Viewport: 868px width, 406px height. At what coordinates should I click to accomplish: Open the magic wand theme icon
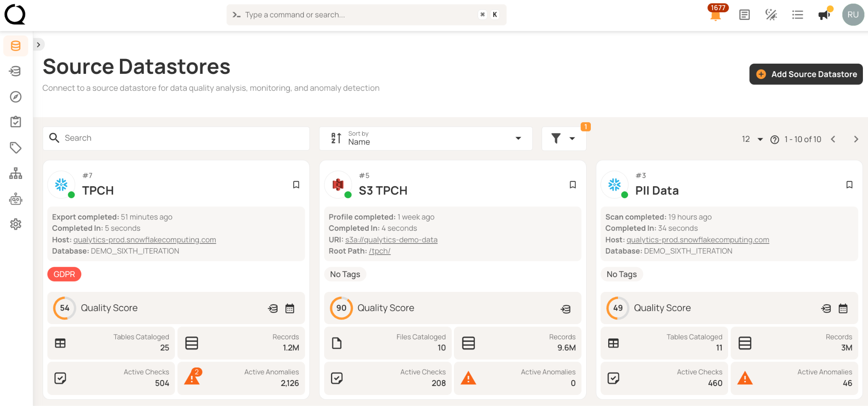(771, 15)
